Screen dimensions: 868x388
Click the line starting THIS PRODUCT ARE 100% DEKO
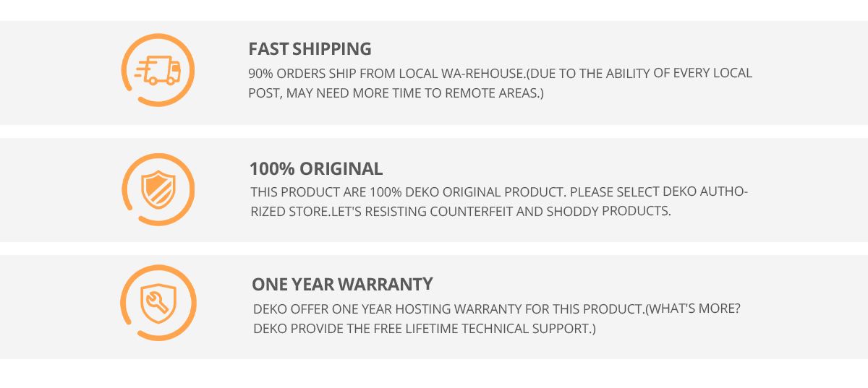coord(499,192)
